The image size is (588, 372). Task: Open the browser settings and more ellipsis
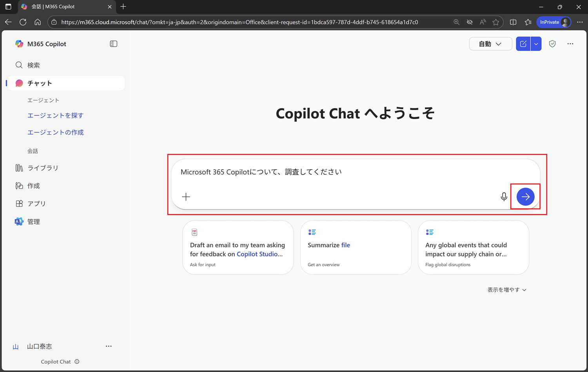point(580,22)
